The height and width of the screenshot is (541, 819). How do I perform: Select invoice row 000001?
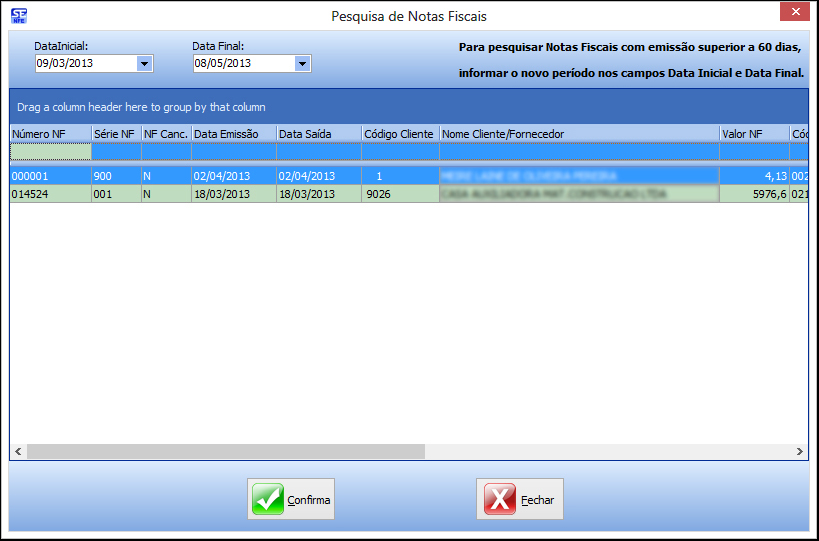pyautogui.click(x=50, y=176)
